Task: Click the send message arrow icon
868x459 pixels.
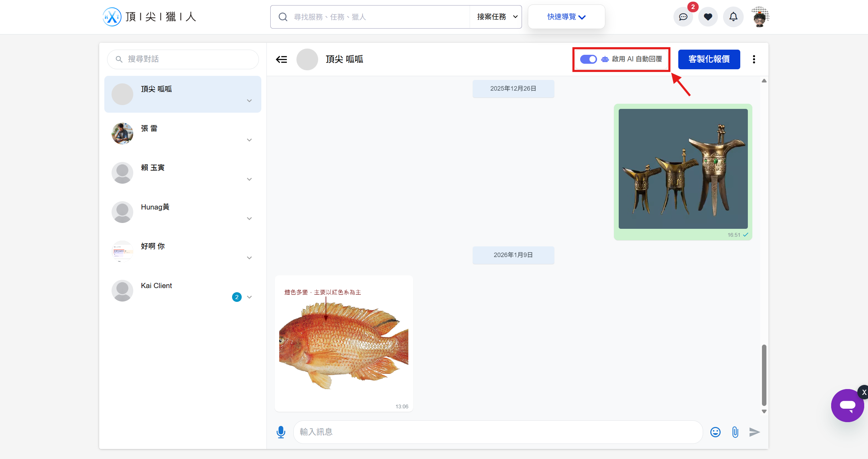Action: 754,432
